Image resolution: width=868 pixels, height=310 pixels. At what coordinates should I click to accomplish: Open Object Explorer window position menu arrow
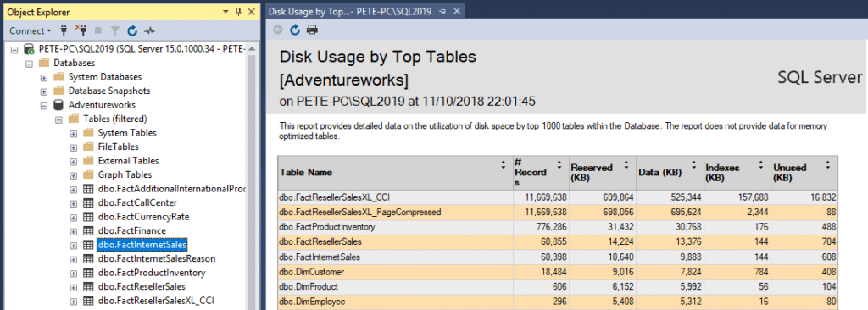pyautogui.click(x=225, y=11)
